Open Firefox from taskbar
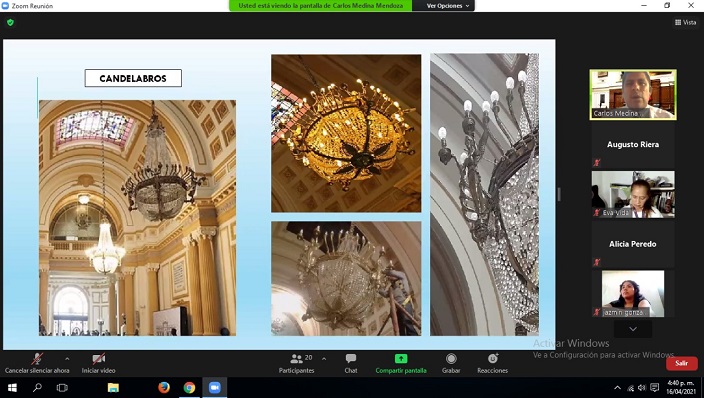Image resolution: width=704 pixels, height=398 pixels. (x=164, y=387)
